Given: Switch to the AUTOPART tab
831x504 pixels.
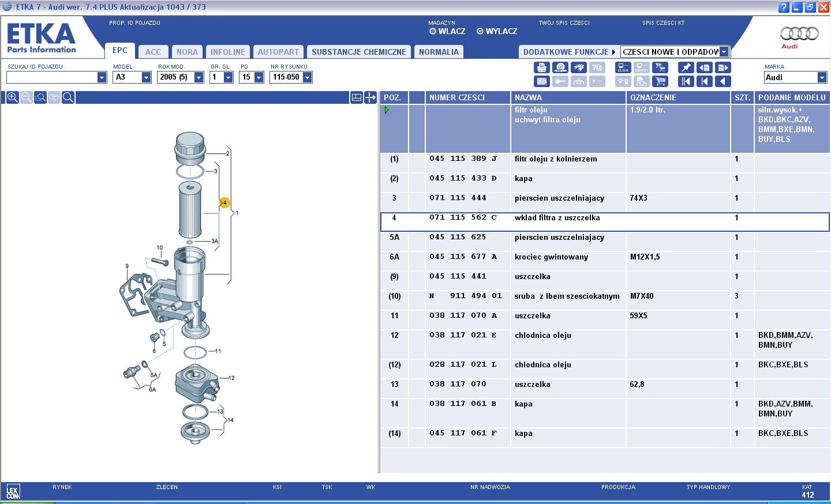Looking at the screenshot, I should 278,52.
